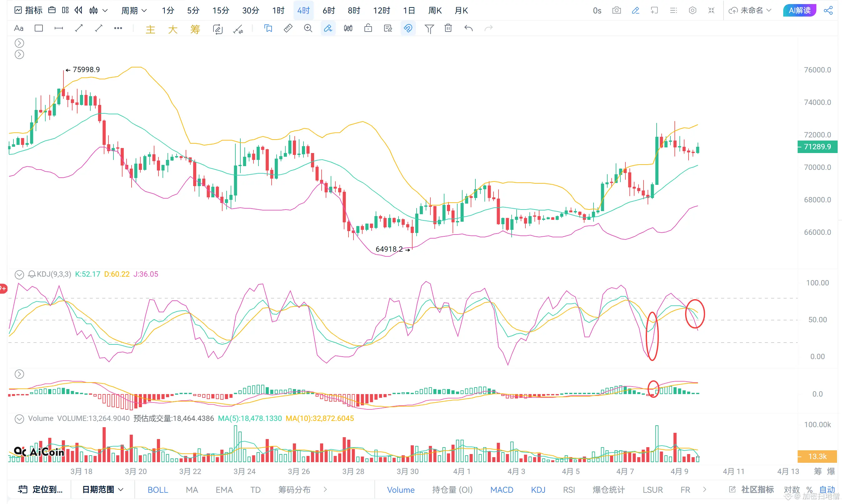Screen dimensions: 842x504
Task: Select the BOLL indicator tab
Action: [x=158, y=489]
